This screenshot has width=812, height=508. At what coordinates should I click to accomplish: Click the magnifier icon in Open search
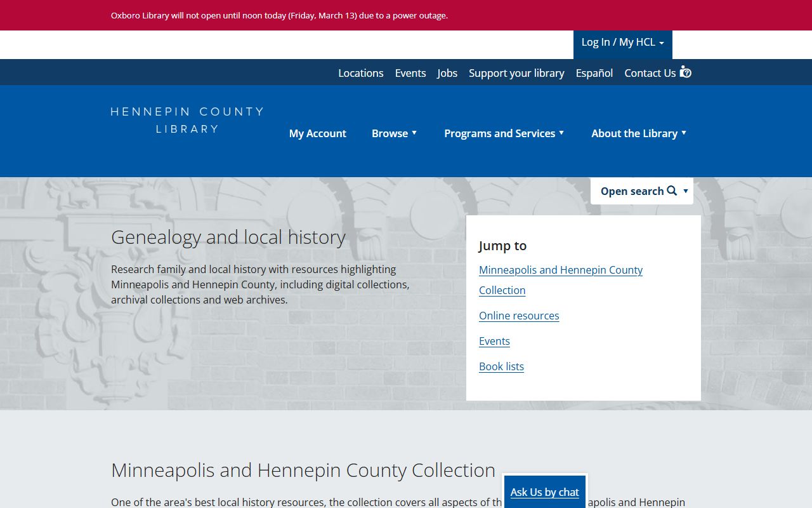[672, 190]
